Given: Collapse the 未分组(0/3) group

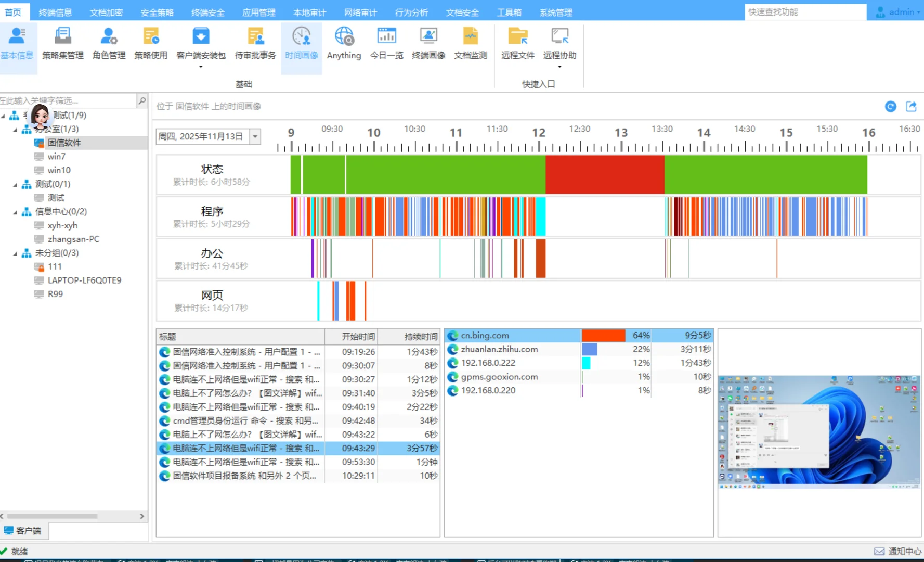Looking at the screenshot, I should click(15, 253).
